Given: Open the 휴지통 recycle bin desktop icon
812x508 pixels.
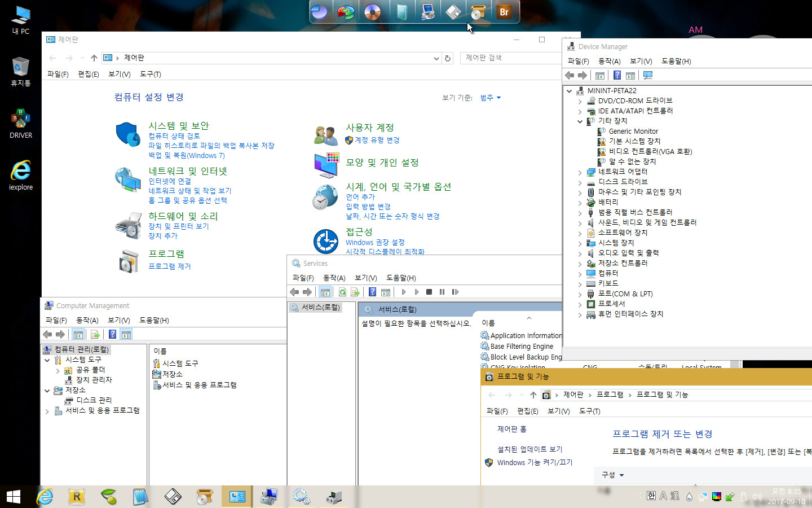Looking at the screenshot, I should click(x=21, y=72).
